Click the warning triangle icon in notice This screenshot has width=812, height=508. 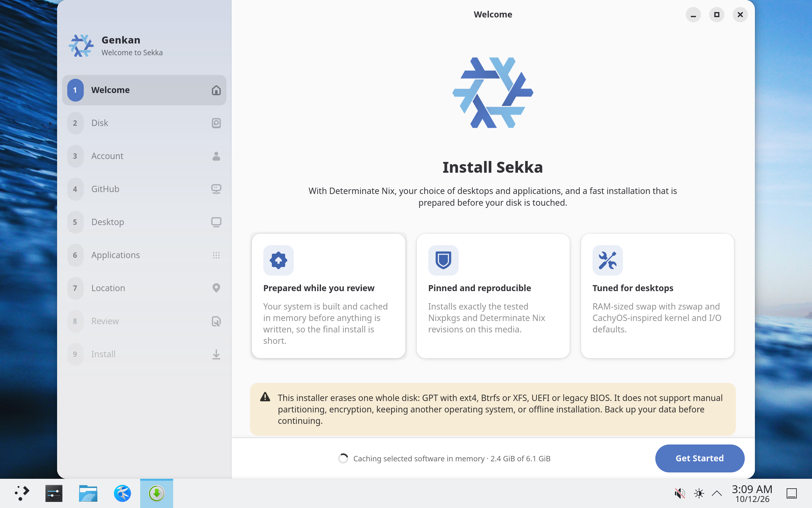pyautogui.click(x=265, y=397)
